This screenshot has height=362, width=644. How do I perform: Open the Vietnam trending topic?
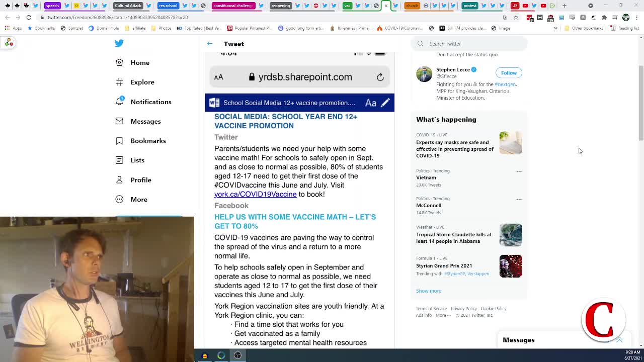pyautogui.click(x=426, y=177)
